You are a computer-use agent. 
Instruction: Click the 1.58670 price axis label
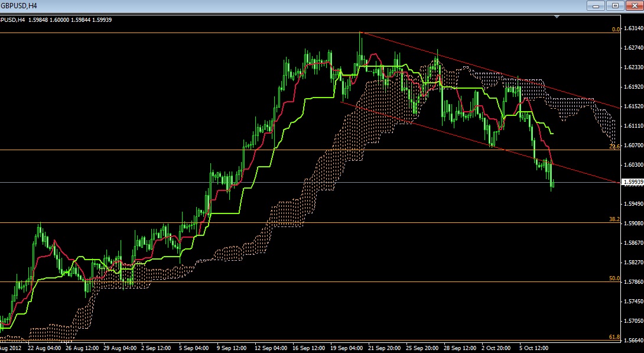(x=633, y=243)
